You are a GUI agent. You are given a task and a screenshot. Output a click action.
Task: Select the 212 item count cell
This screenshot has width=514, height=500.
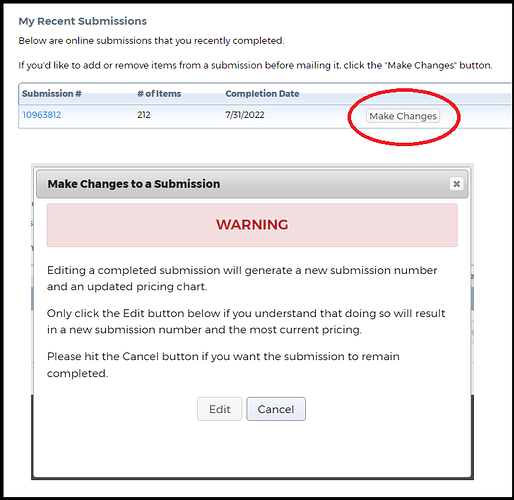click(144, 115)
